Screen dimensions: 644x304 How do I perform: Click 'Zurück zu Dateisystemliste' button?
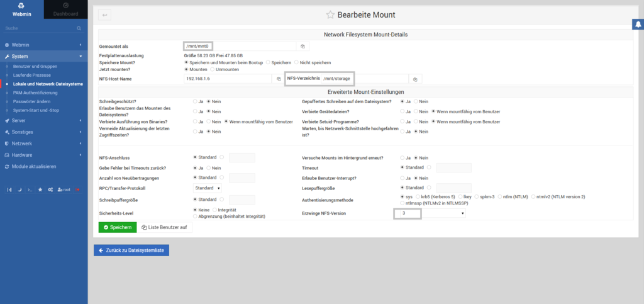[x=131, y=251]
